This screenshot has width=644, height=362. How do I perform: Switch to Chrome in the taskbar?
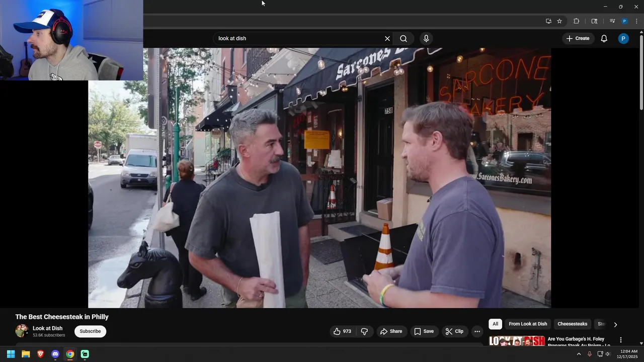pyautogui.click(x=70, y=354)
